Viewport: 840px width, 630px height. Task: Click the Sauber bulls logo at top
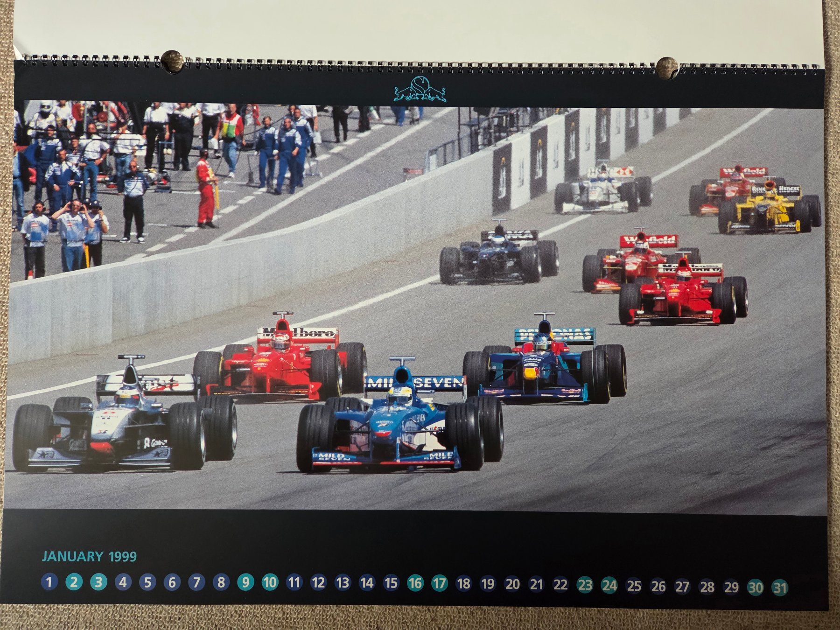click(420, 89)
